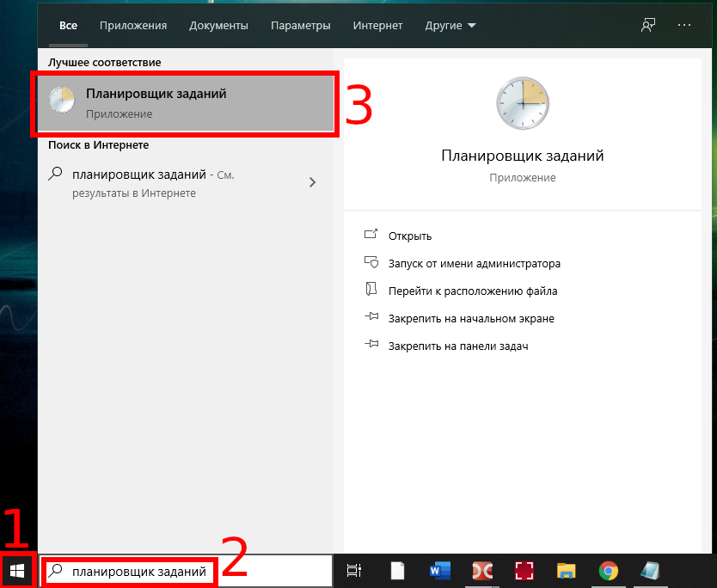Expand web results arrow for планировщик заданий
The width and height of the screenshot is (717, 588).
click(312, 182)
